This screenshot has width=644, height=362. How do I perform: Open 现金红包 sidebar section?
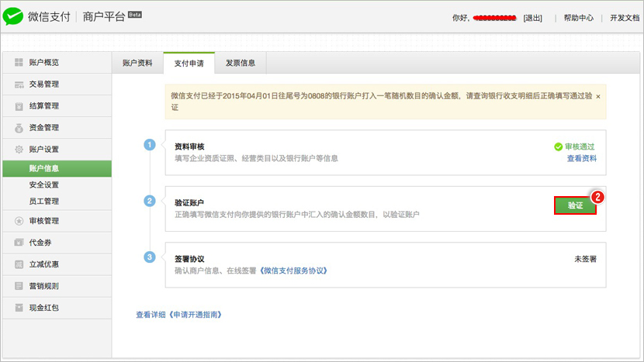43,308
